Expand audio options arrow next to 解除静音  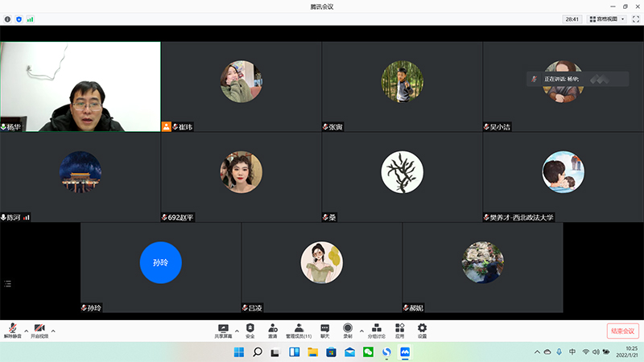(x=27, y=330)
